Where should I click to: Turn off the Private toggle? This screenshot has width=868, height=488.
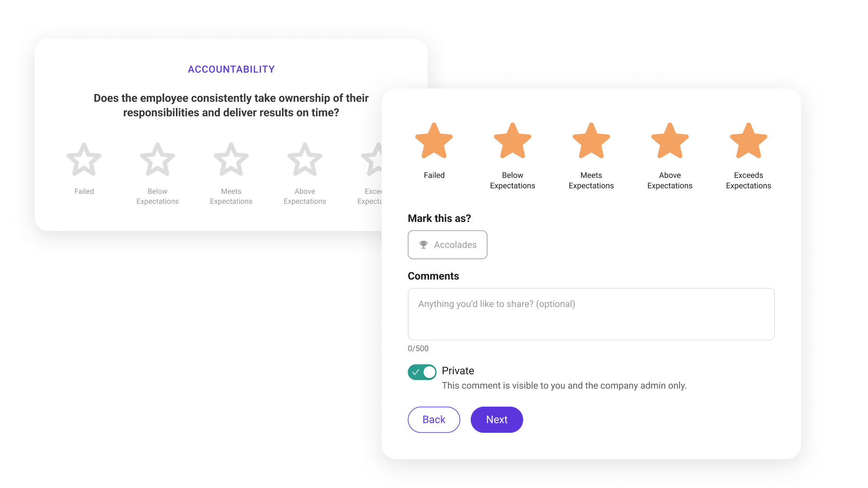(422, 372)
